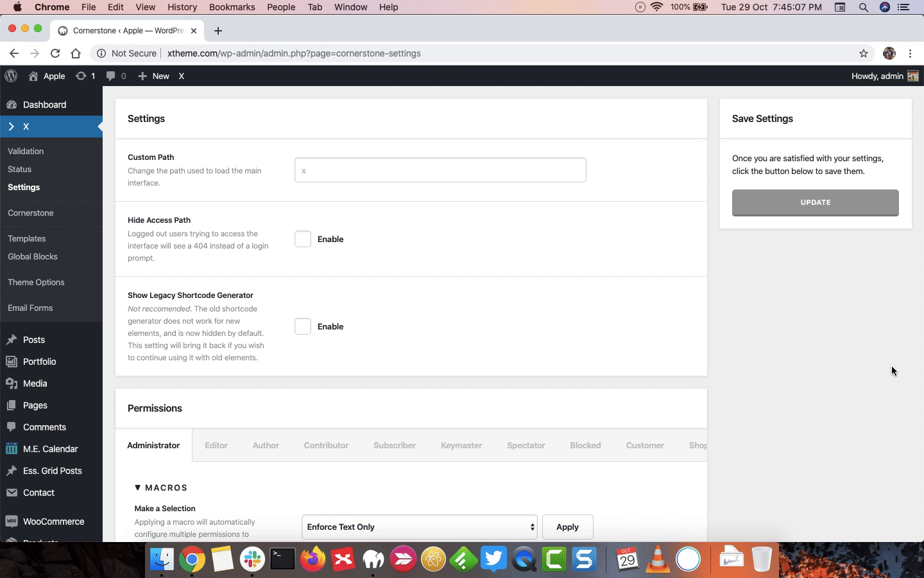Open the Howdy, admin account menu
Image resolution: width=924 pixels, height=578 pixels.
[x=885, y=76]
